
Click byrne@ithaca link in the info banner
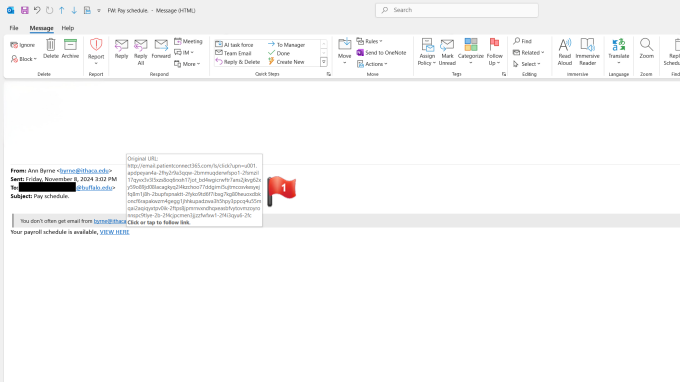tap(110, 221)
